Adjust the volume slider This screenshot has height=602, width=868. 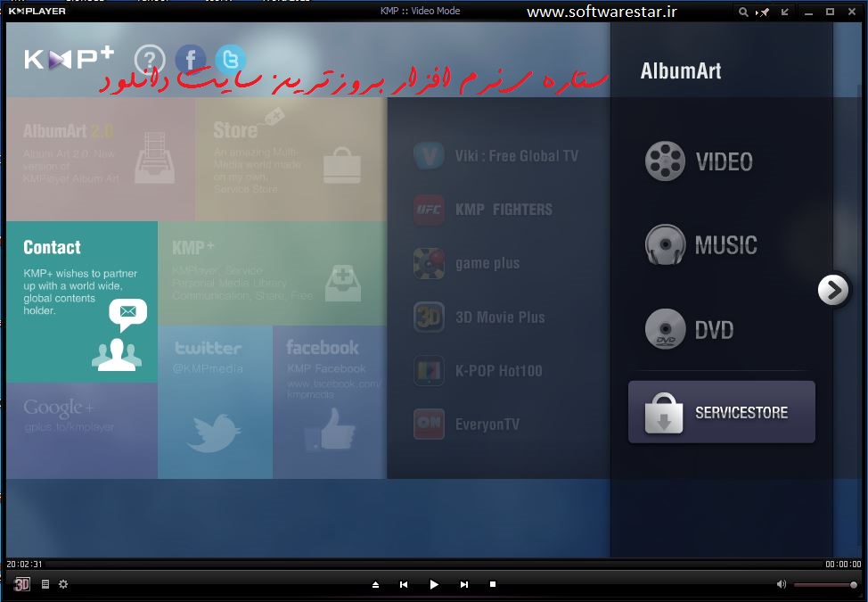pos(826,584)
